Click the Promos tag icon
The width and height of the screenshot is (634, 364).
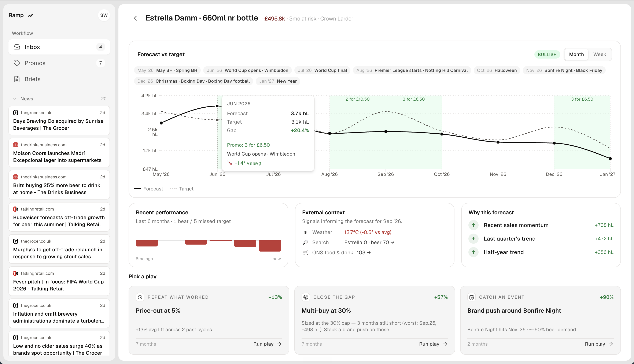click(17, 63)
